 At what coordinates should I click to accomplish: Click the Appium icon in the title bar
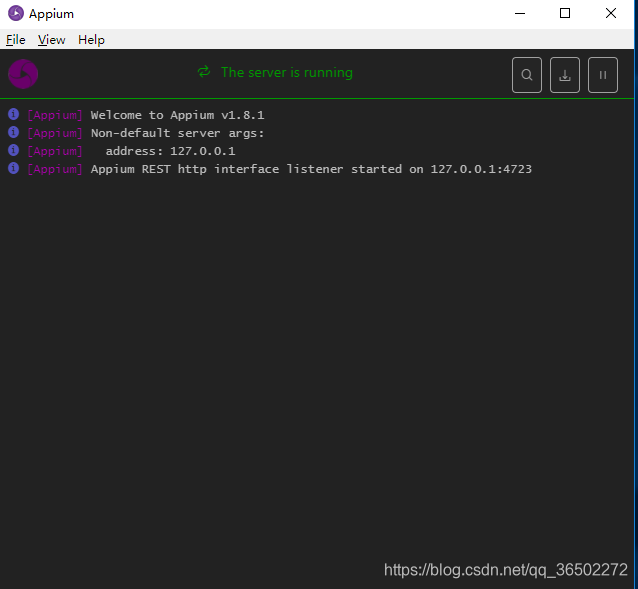click(16, 13)
